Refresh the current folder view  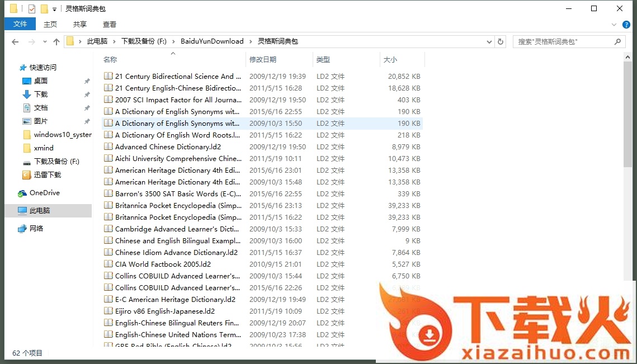[x=501, y=41]
